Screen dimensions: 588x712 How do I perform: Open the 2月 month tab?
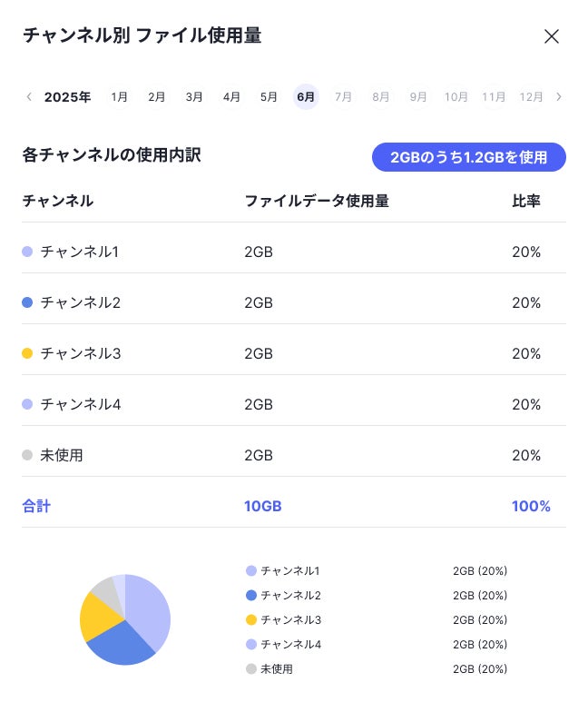(x=156, y=96)
